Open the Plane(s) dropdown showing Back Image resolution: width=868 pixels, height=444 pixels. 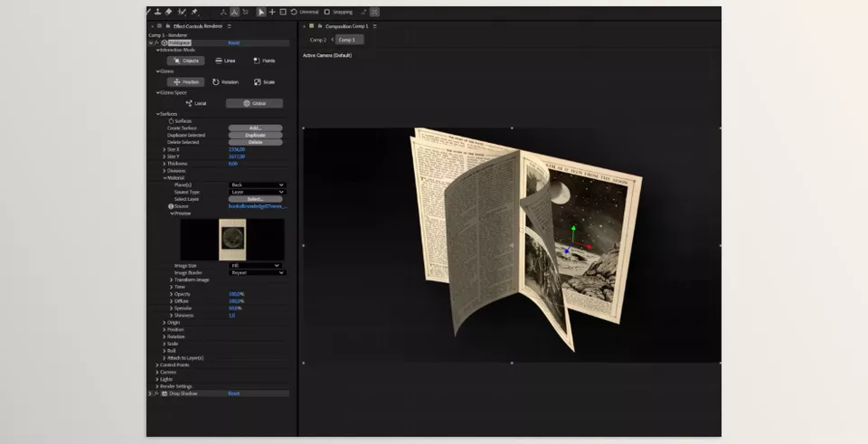pos(258,184)
